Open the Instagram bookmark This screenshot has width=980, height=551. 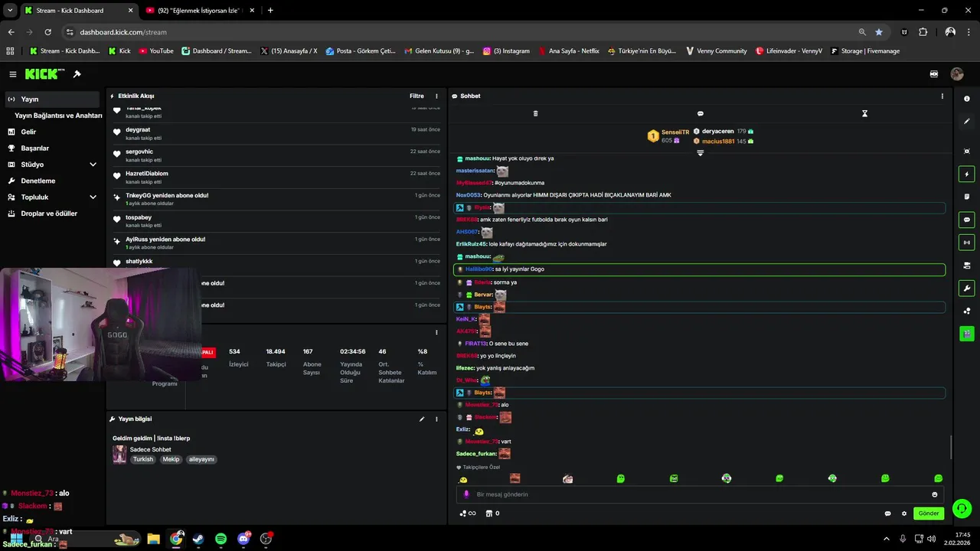click(x=506, y=51)
